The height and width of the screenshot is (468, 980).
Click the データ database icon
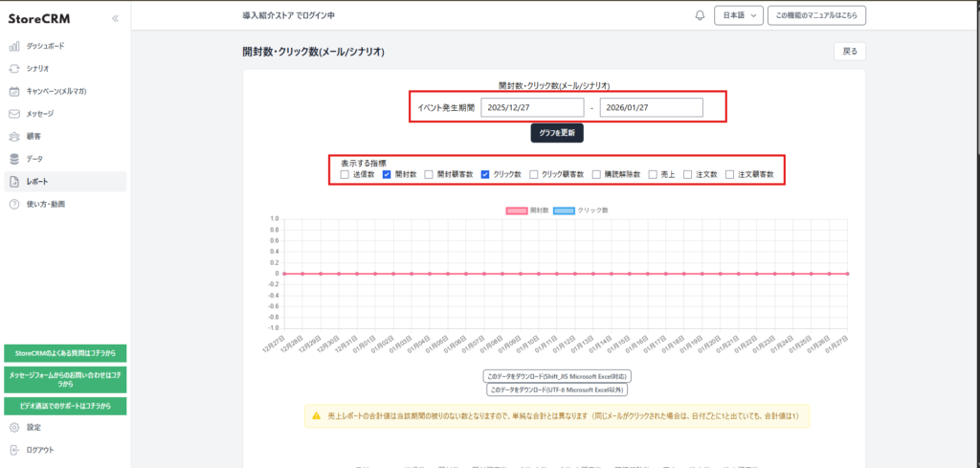(14, 159)
